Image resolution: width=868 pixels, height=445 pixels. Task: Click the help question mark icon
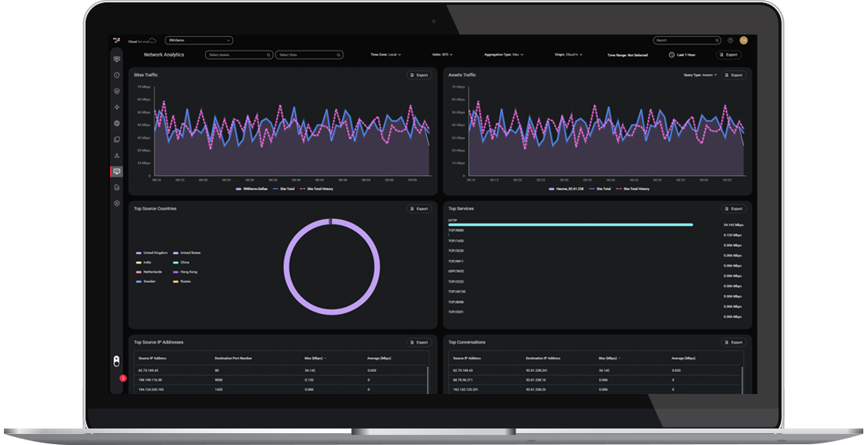[731, 40]
